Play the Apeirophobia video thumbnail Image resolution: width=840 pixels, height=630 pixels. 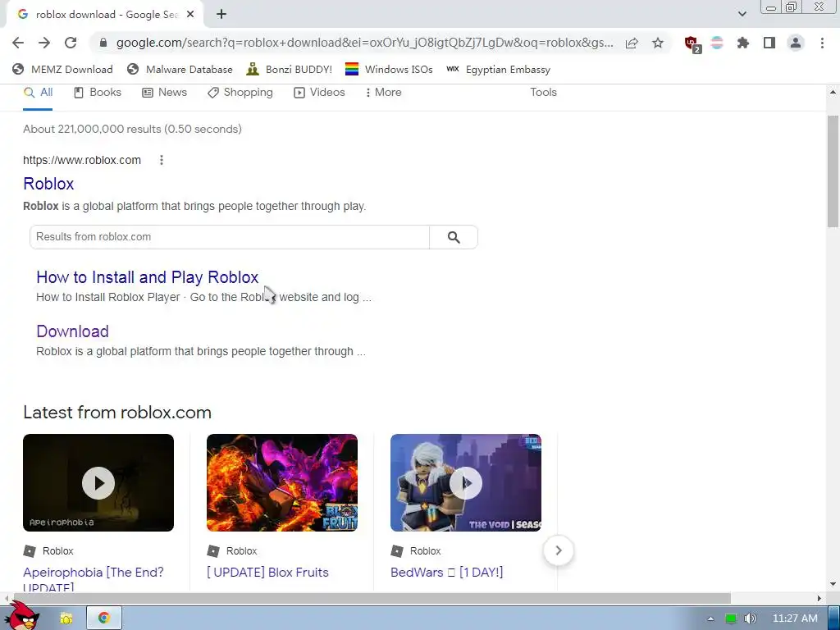click(98, 482)
